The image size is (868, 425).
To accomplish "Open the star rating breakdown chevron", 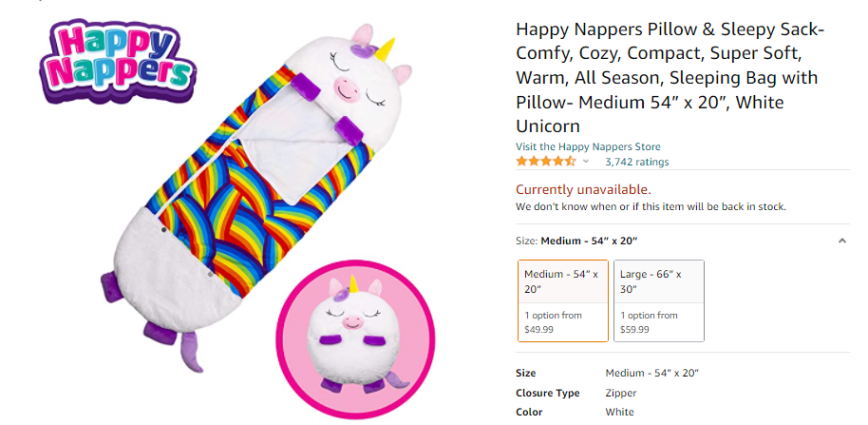I will click(x=586, y=163).
